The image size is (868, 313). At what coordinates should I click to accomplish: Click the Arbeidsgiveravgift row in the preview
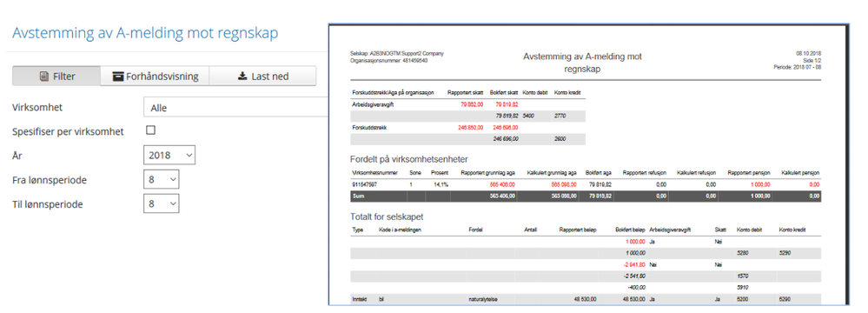468,104
